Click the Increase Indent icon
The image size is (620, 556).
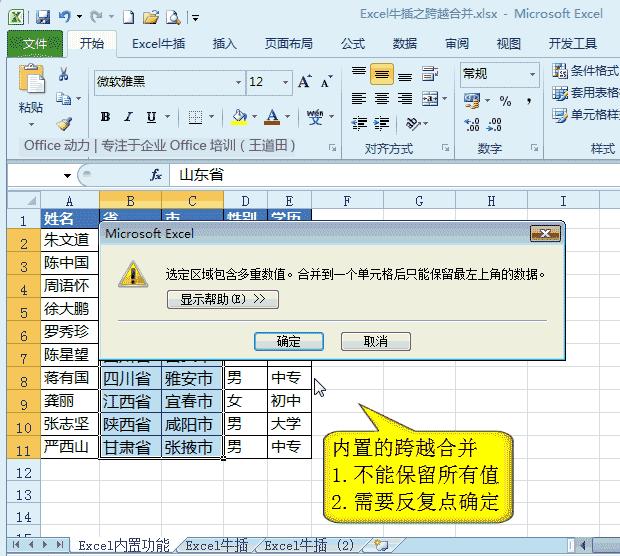[382, 123]
